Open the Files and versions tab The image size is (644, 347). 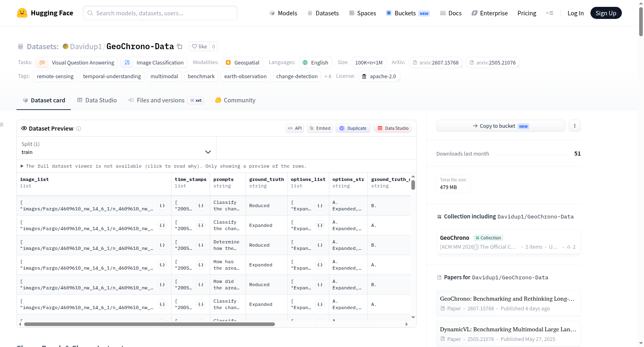point(166,100)
